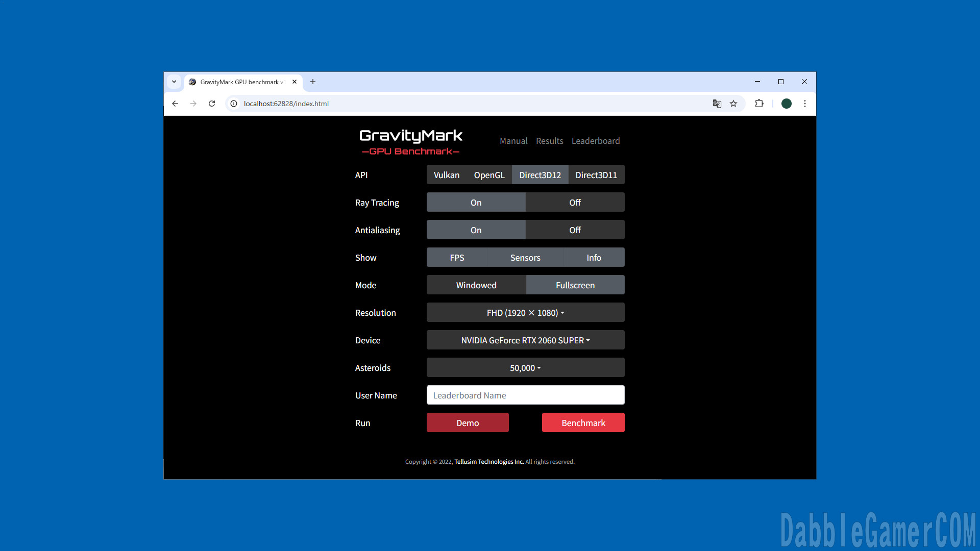Click the Leaderboard Name field
This screenshot has height=551, width=980.
coord(525,395)
